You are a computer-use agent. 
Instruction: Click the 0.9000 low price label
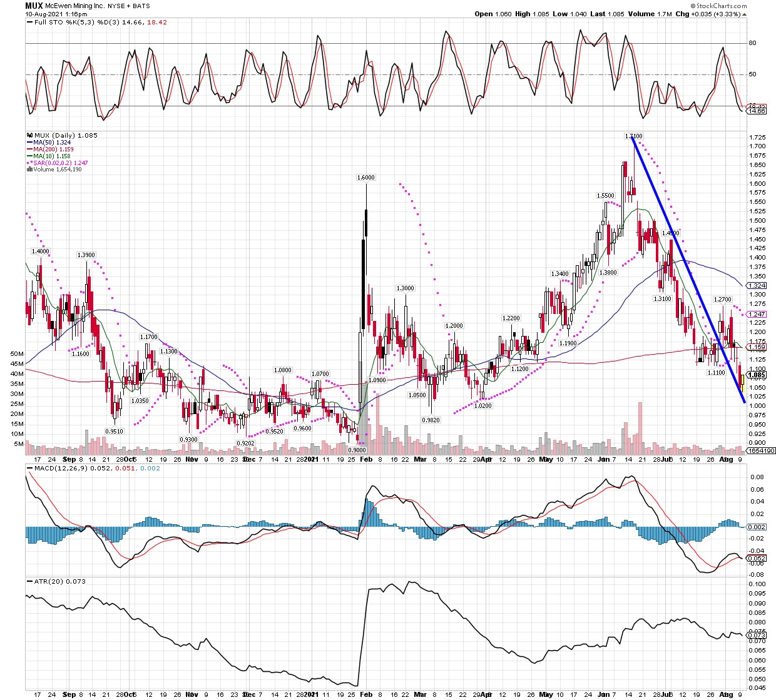pyautogui.click(x=357, y=450)
